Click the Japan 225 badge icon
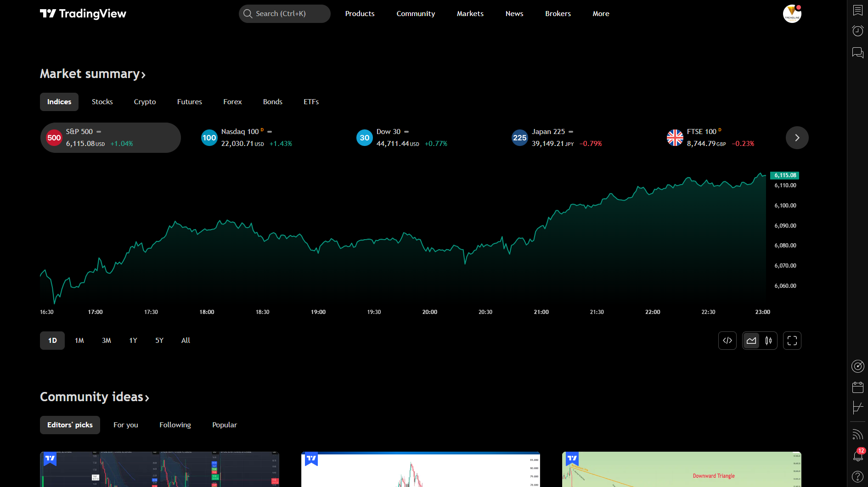868x487 pixels. [x=520, y=138]
